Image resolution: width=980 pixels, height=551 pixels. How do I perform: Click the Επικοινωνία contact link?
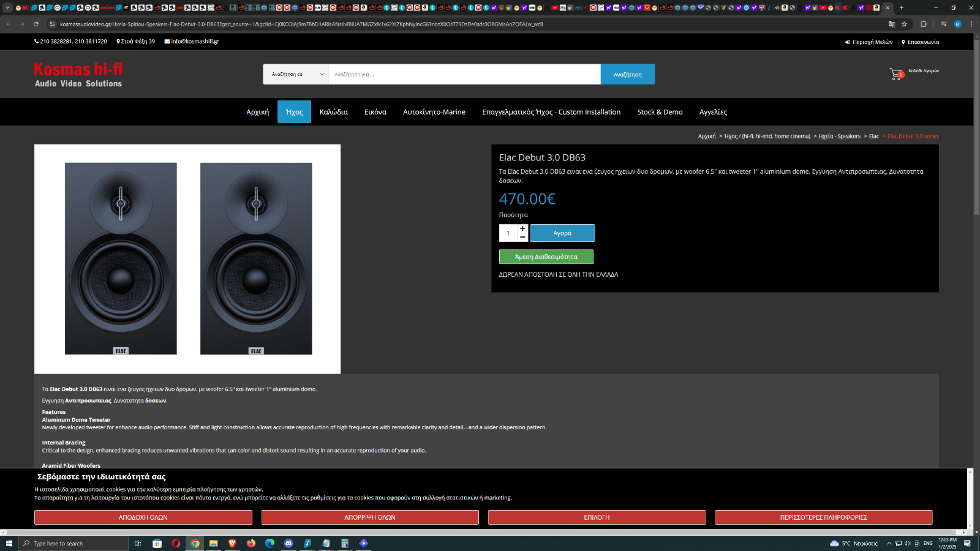(921, 42)
